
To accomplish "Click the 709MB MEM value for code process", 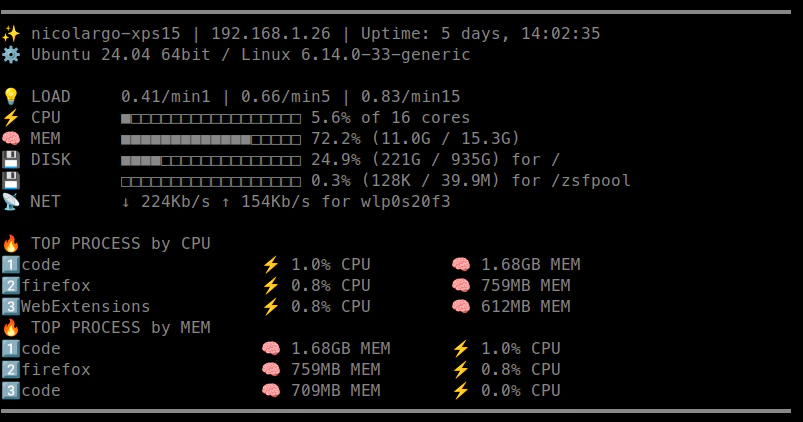I will pos(336,390).
